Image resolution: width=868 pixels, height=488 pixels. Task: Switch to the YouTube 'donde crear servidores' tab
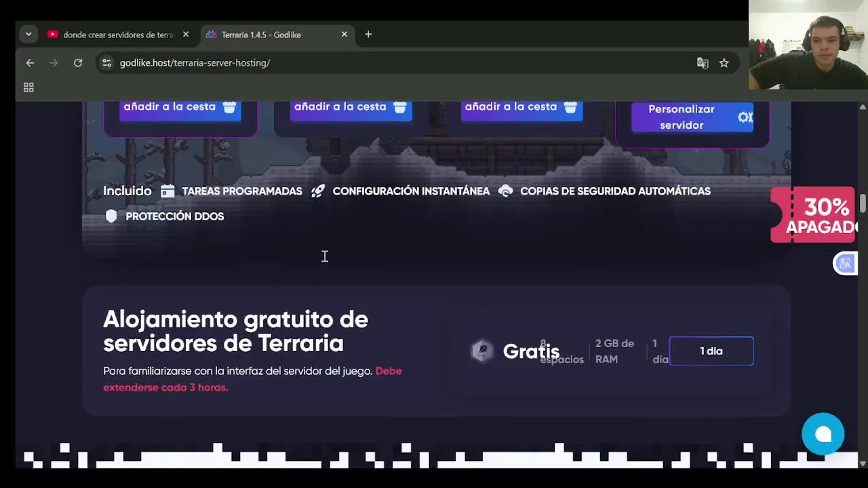(x=118, y=35)
